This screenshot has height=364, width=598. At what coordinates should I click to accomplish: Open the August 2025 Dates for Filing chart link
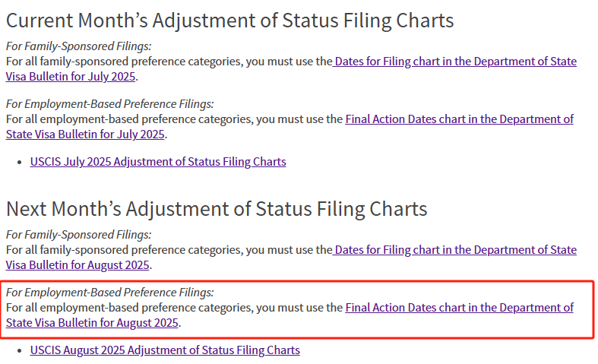pyautogui.click(x=454, y=250)
